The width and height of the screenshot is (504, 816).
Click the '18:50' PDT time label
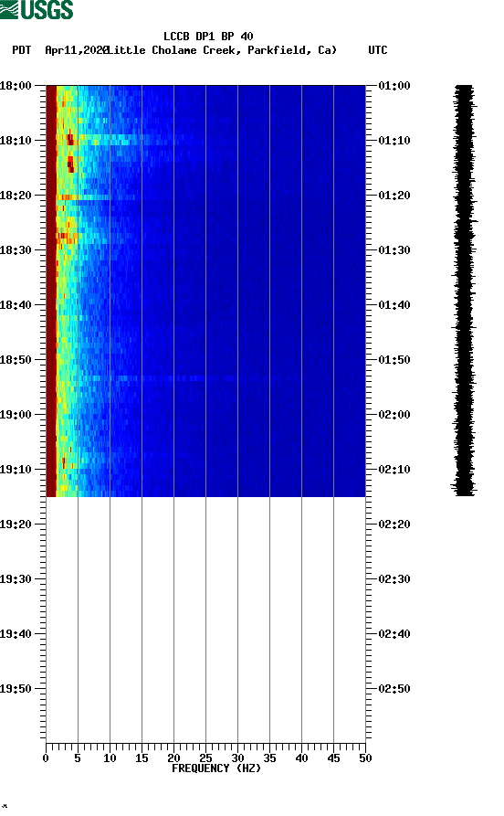pos(16,360)
